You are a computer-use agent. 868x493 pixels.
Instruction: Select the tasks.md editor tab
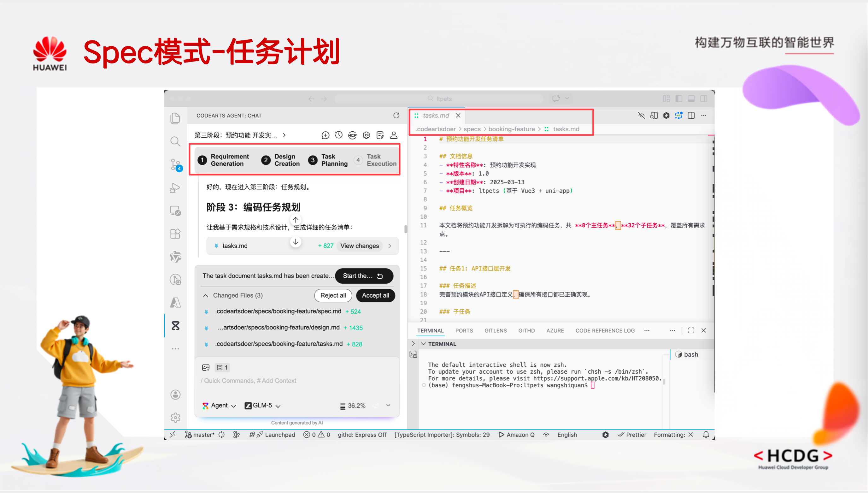click(x=437, y=116)
